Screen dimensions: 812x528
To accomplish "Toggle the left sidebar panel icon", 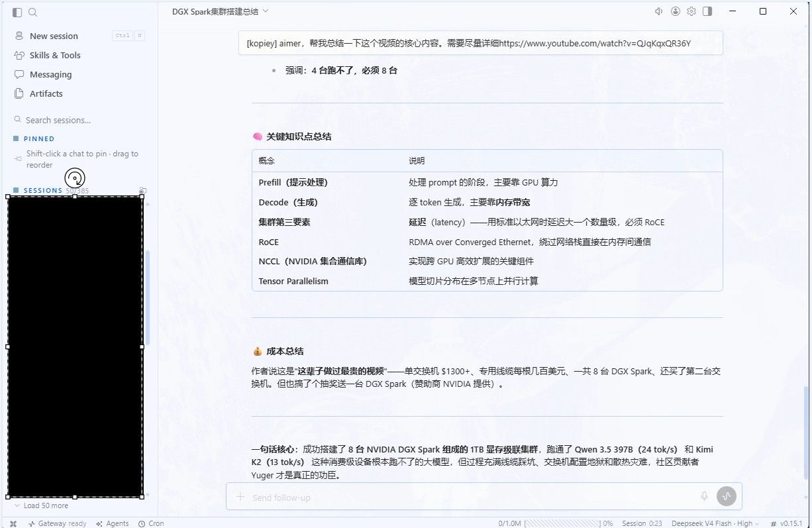I will [17, 12].
